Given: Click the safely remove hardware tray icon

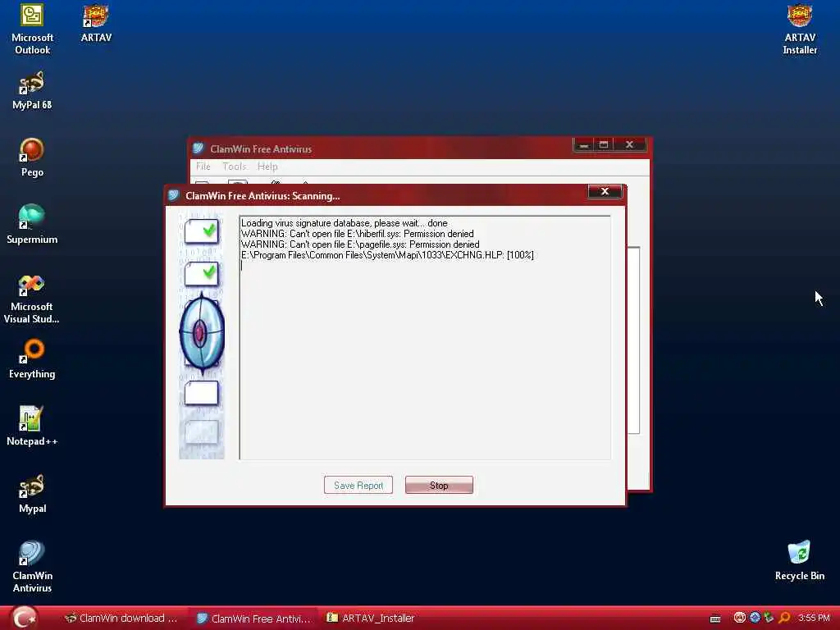Looking at the screenshot, I should (769, 618).
